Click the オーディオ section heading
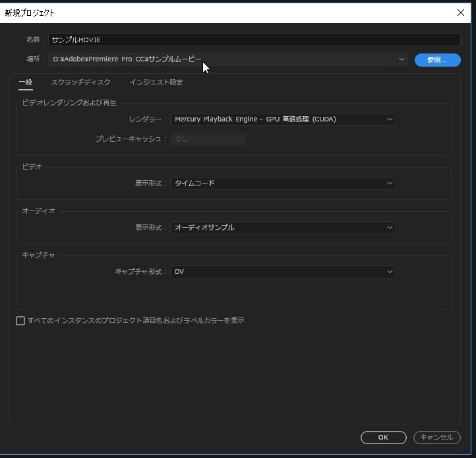Viewport: 476px width, 458px height. click(38, 211)
